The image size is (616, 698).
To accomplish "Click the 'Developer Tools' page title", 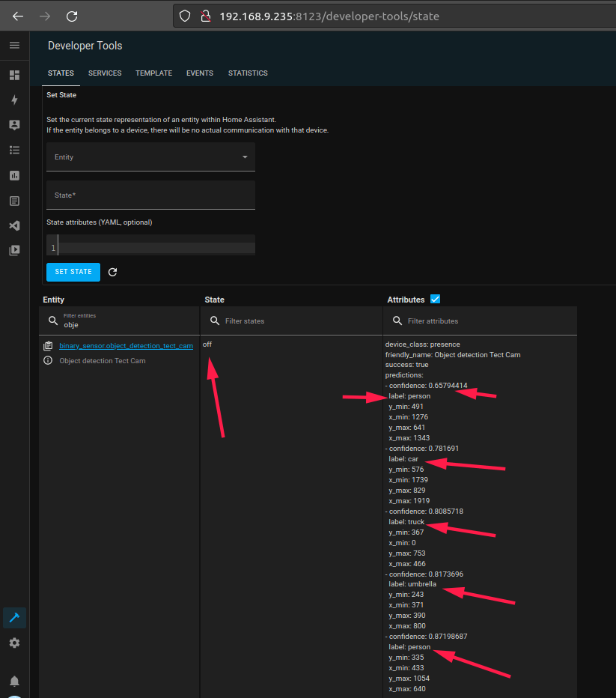I will (x=85, y=46).
